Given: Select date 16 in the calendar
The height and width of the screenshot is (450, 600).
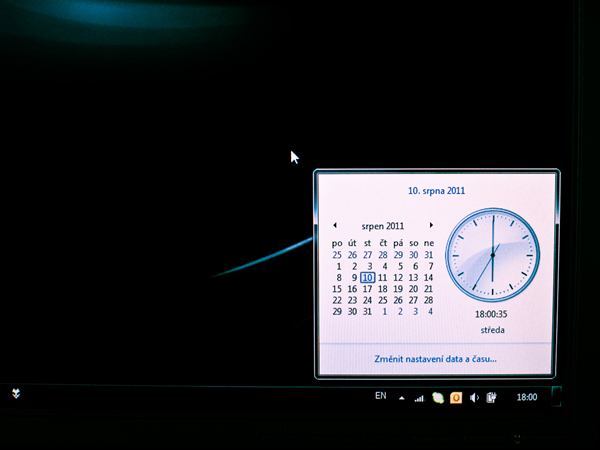Looking at the screenshot, I should coord(352,289).
